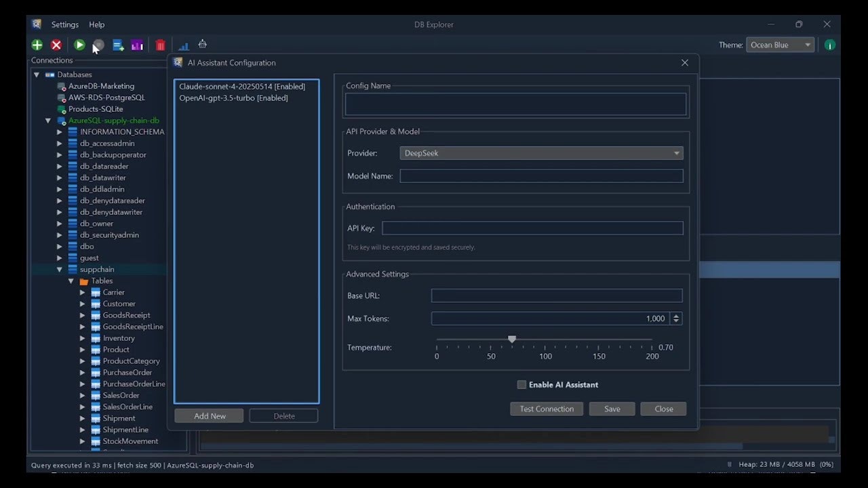Expand the Inventory table node
The width and height of the screenshot is (868, 488).
coord(81,338)
